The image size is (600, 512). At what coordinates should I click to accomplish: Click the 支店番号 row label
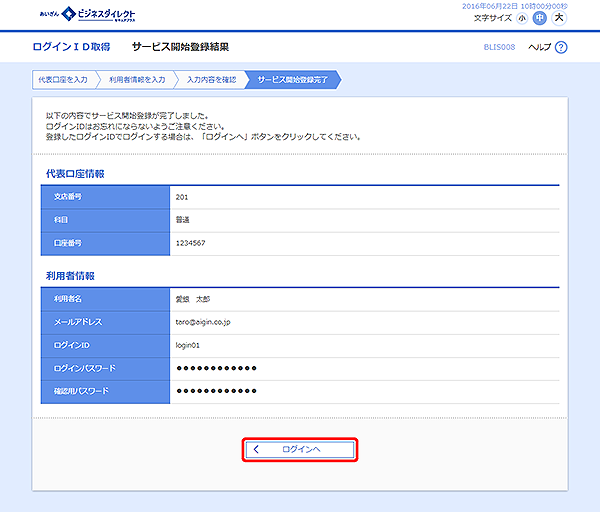point(68,197)
